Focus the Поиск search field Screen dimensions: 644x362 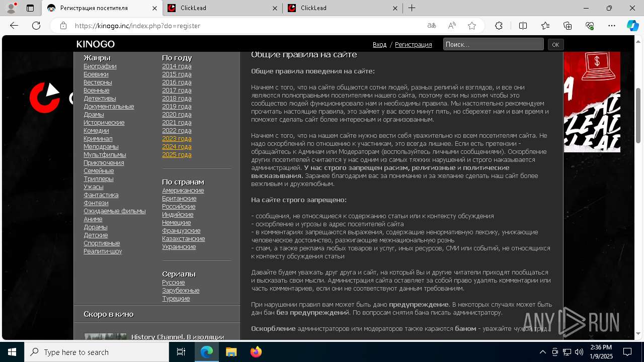click(x=494, y=44)
